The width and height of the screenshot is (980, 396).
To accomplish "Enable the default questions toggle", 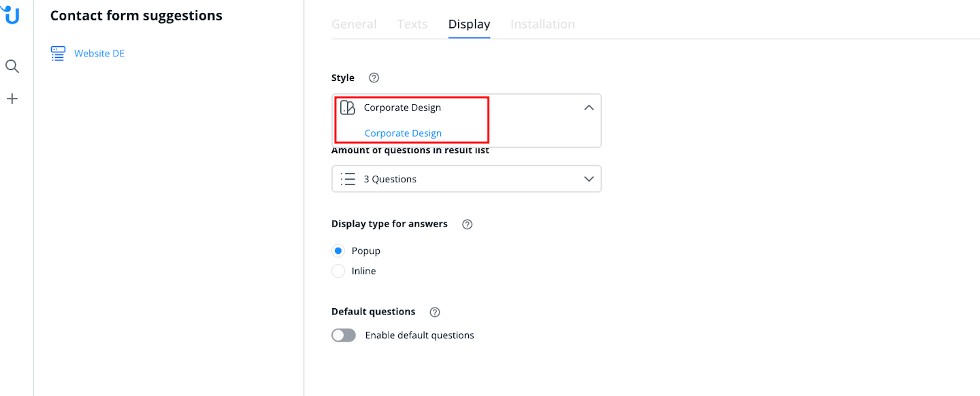I will pyautogui.click(x=344, y=335).
